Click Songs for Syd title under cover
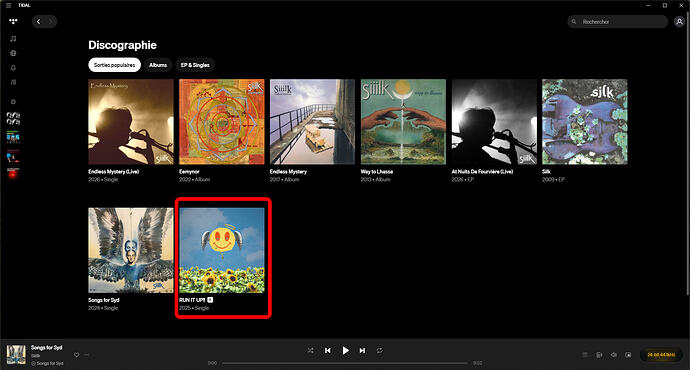This screenshot has height=370, width=690. [x=104, y=300]
